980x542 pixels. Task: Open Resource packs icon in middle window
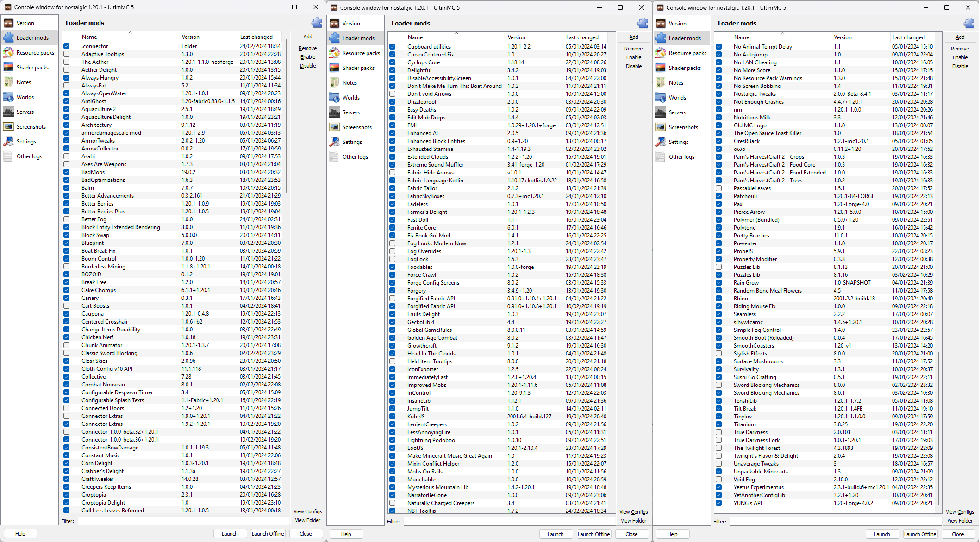(x=334, y=53)
